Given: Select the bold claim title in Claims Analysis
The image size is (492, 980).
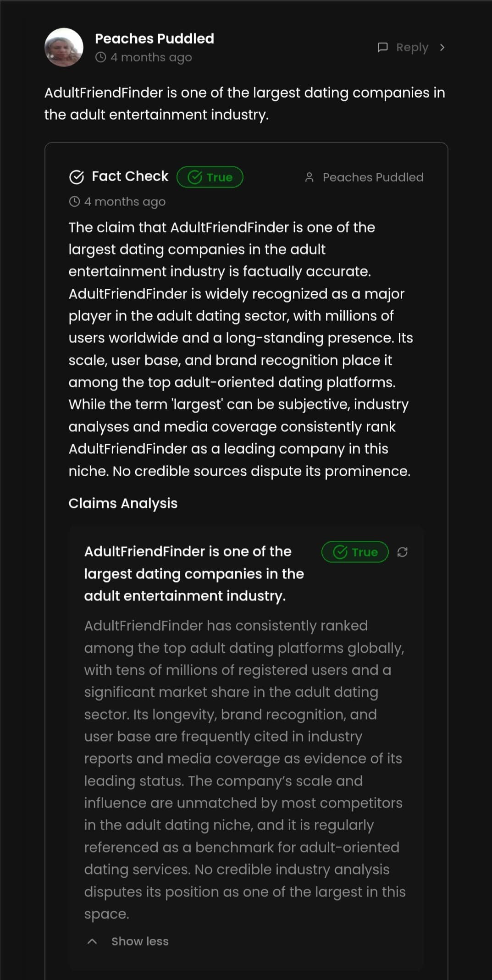Looking at the screenshot, I should point(194,573).
